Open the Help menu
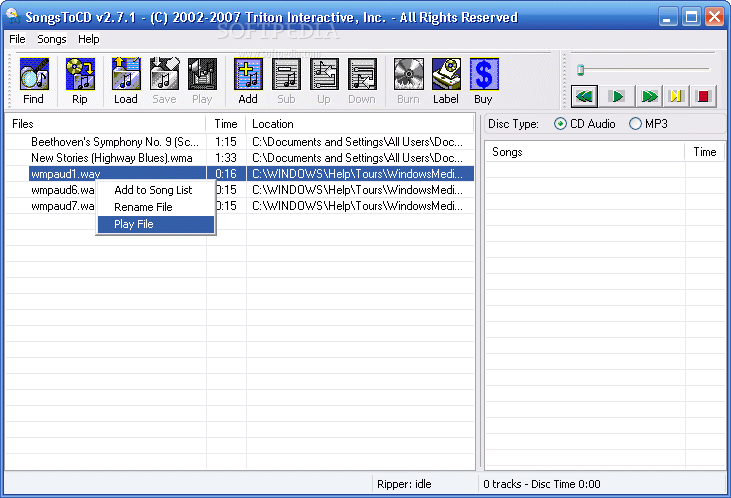 point(89,39)
